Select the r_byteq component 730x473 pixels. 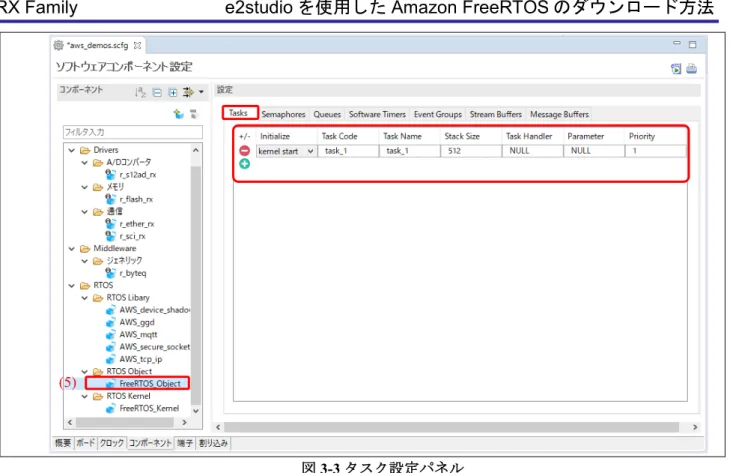click(133, 273)
